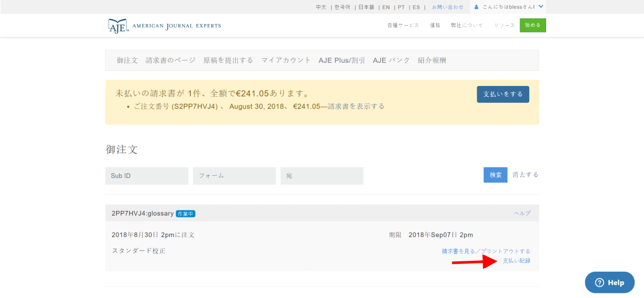Open the 弊社について menu item
This screenshot has height=298, width=644.
467,25
